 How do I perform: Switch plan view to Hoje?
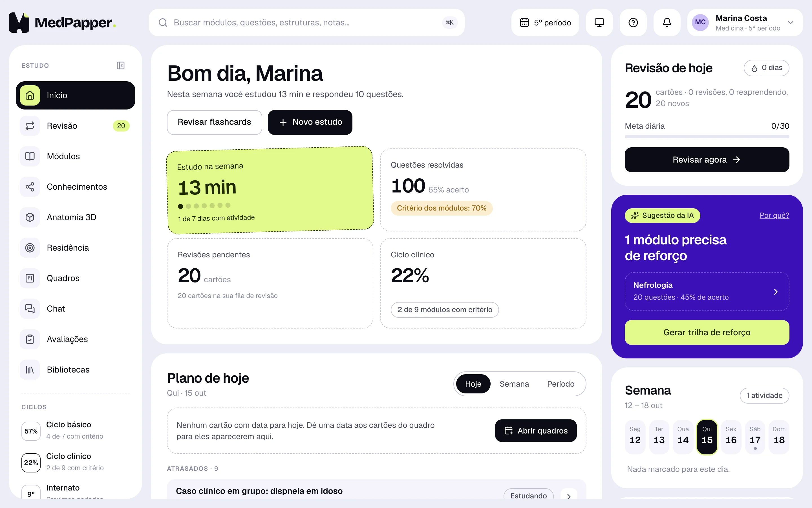point(473,384)
